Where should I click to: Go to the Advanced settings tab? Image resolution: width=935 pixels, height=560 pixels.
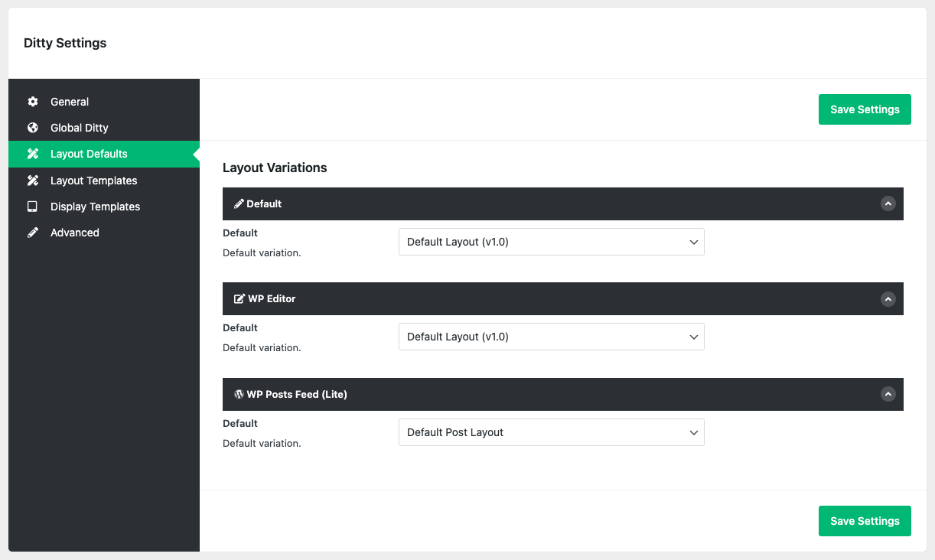(x=75, y=233)
